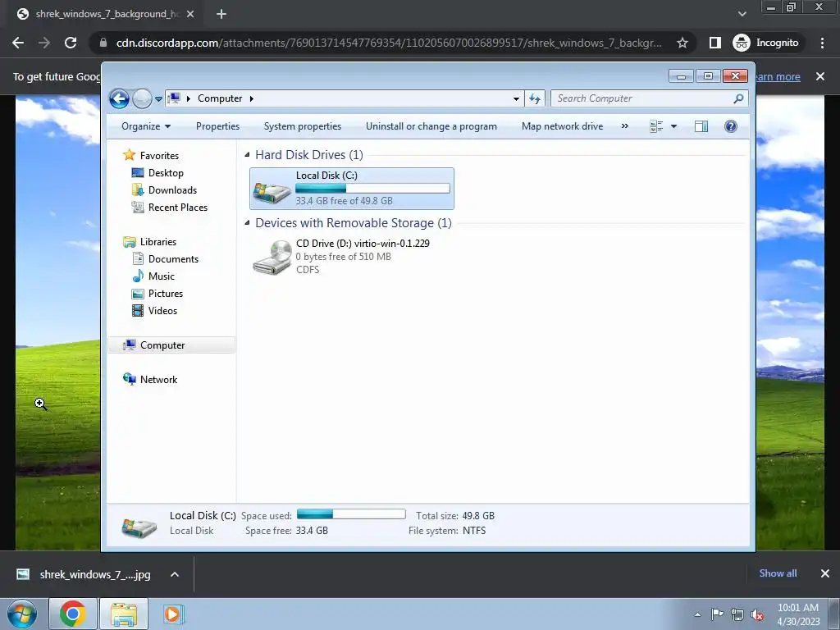This screenshot has width=840, height=630.
Task: Open Recent Places
Action: tap(177, 208)
